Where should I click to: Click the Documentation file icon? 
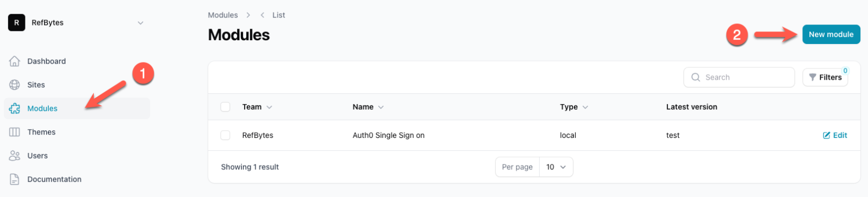pos(15,179)
